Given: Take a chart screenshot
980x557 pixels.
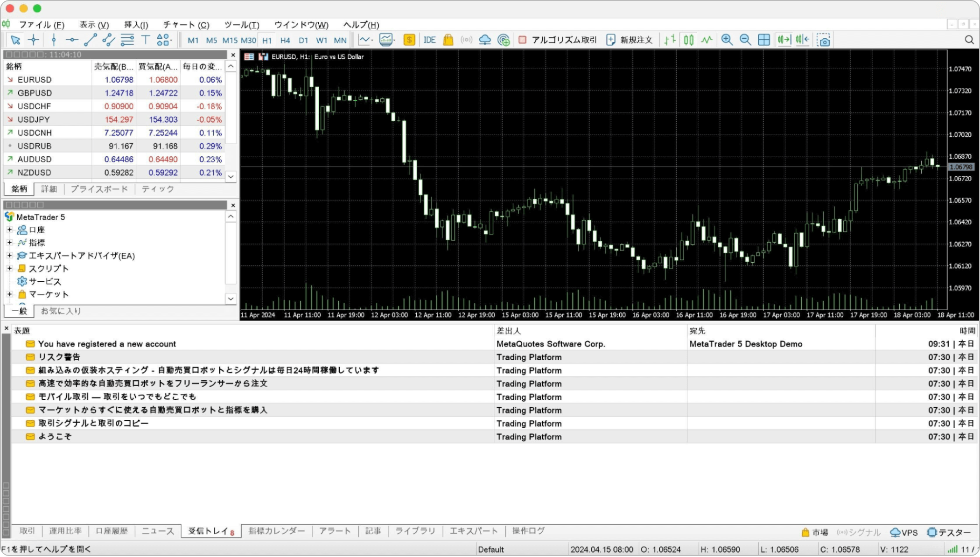Looking at the screenshot, I should [823, 40].
